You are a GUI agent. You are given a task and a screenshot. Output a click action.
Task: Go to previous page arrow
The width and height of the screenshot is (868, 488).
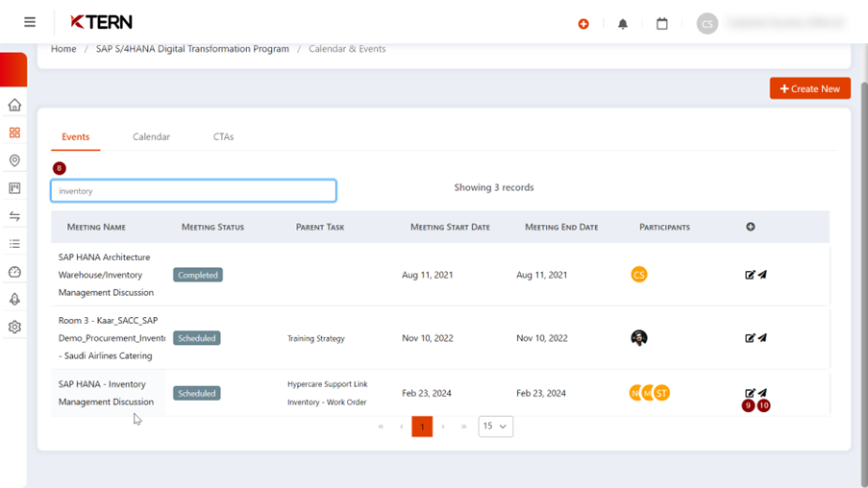(x=402, y=427)
